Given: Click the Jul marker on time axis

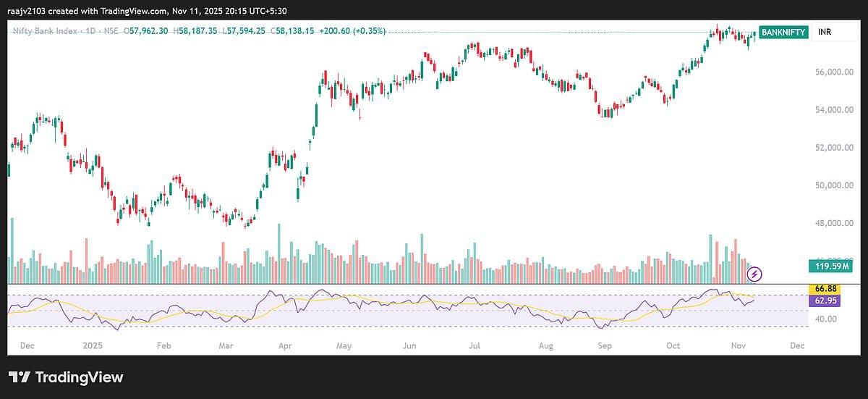Looking at the screenshot, I should click(x=474, y=346).
